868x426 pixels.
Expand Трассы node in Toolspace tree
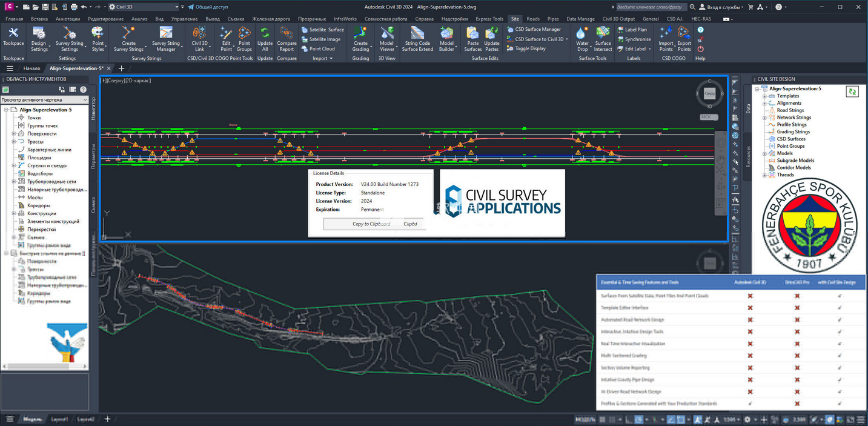(x=14, y=141)
